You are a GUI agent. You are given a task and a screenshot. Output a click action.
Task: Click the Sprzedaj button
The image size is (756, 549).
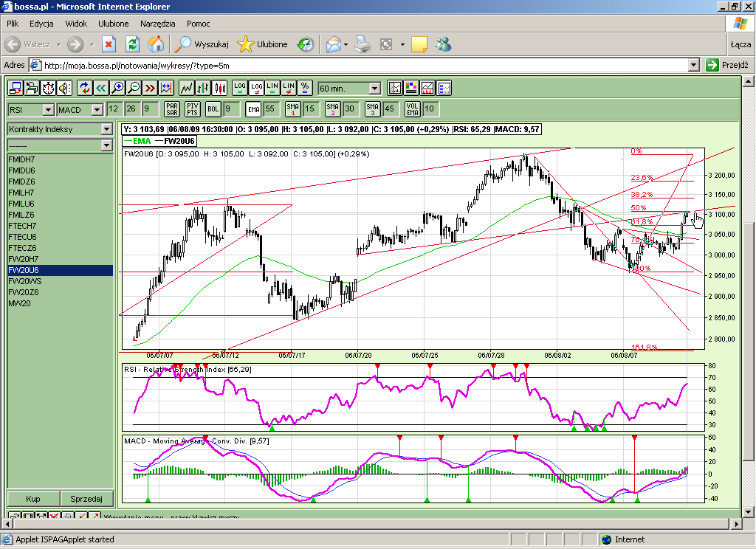pos(88,499)
